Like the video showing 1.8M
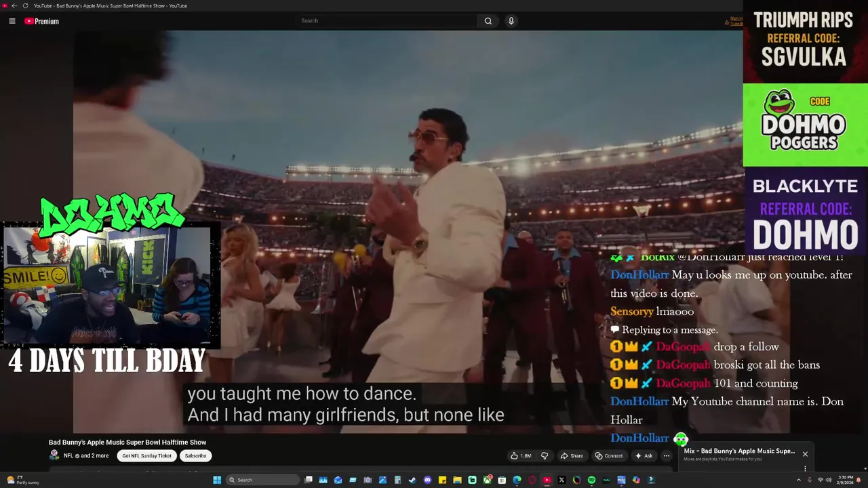Image resolution: width=868 pixels, height=488 pixels. 521,455
